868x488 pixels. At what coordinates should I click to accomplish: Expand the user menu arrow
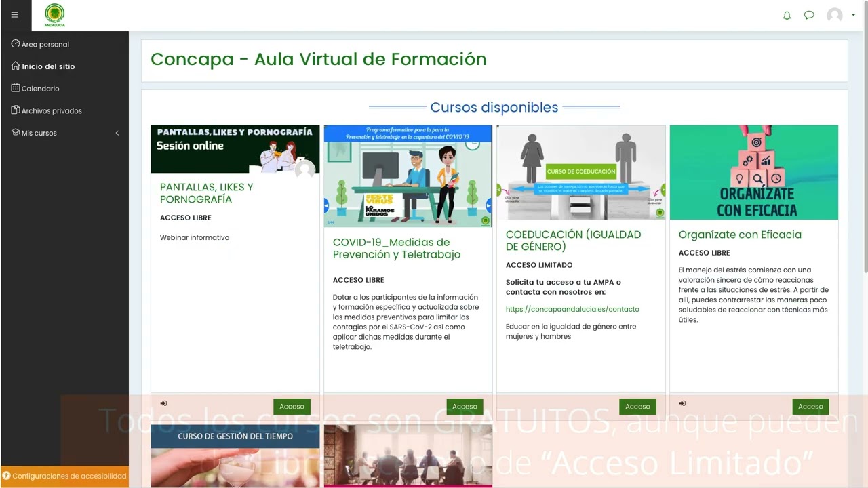pos(853,15)
